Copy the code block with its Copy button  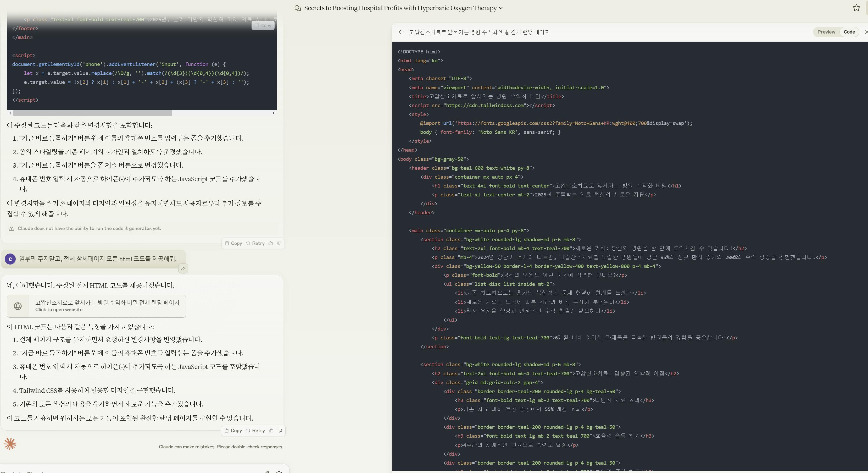[x=263, y=25]
